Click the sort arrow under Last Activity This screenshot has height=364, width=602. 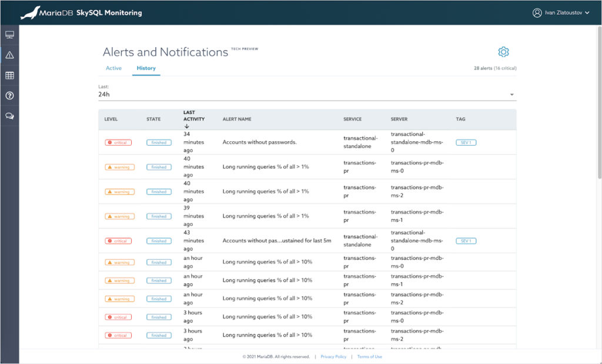tap(186, 126)
